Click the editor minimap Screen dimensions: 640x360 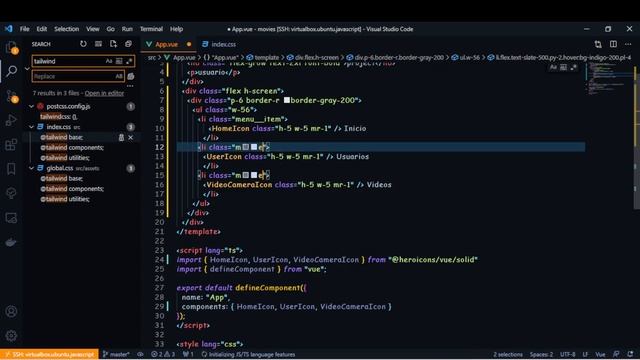(x=609, y=78)
